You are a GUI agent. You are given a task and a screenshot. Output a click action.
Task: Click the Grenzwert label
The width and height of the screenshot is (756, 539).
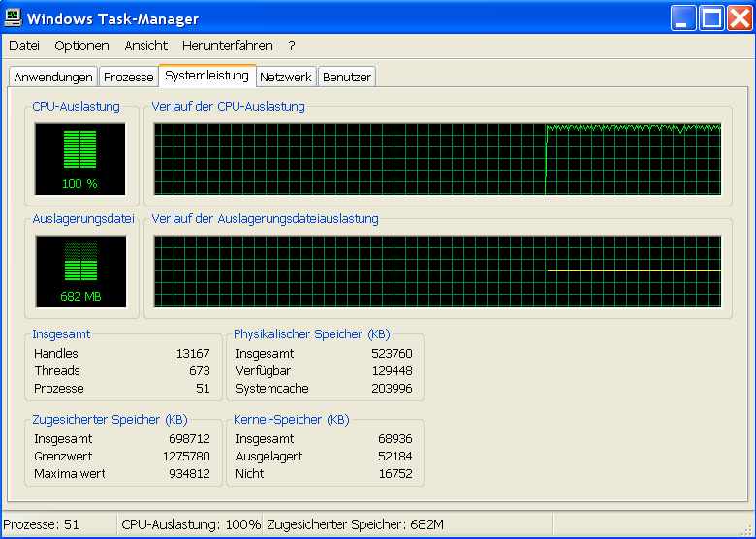click(x=63, y=456)
